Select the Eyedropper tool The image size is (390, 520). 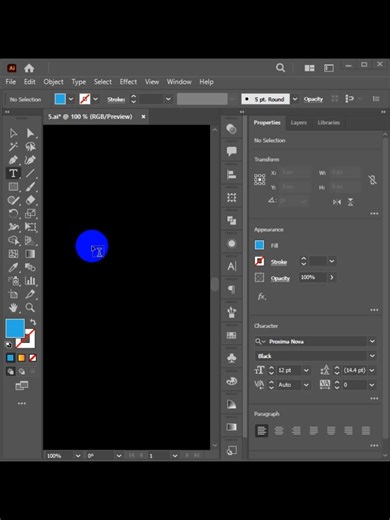point(13,267)
